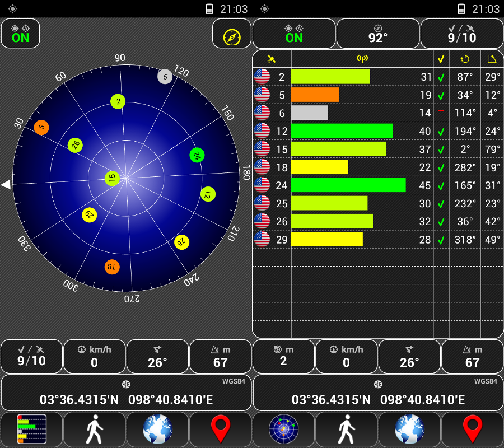Viewport: 504px width, 448px height.
Task: Open the walking tab beside the radar icon
Action: coord(347,430)
